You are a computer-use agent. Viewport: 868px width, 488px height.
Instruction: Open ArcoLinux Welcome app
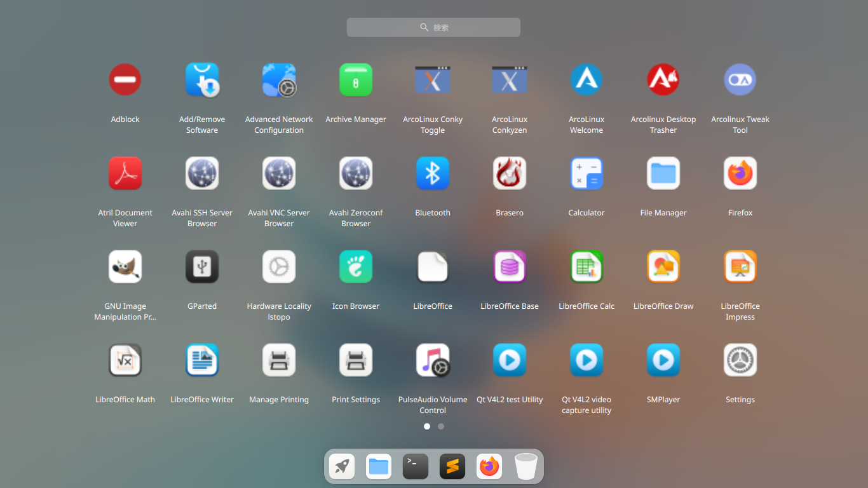pyautogui.click(x=587, y=79)
